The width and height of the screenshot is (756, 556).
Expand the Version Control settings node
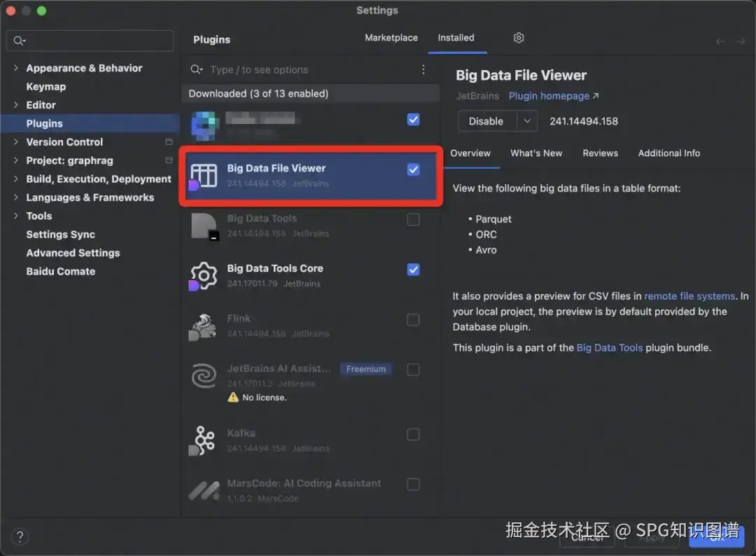(x=16, y=141)
